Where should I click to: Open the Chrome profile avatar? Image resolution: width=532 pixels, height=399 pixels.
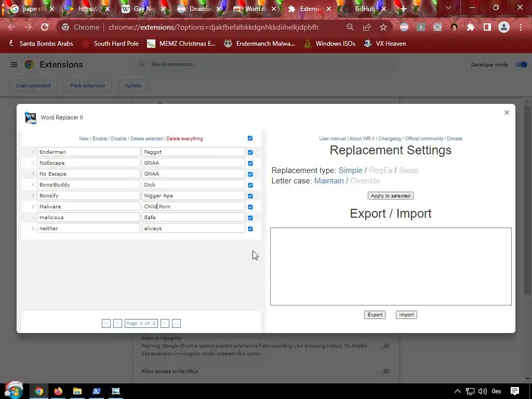504,27
